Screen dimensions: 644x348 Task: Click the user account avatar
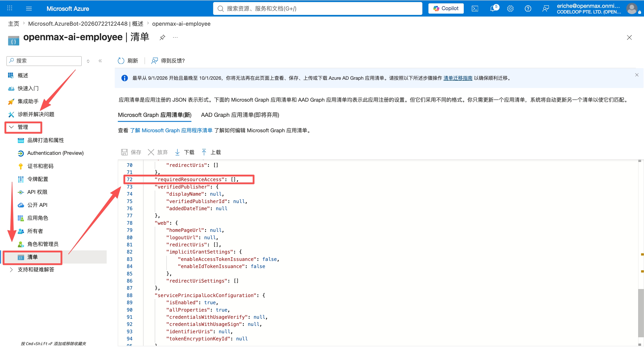(632, 8)
